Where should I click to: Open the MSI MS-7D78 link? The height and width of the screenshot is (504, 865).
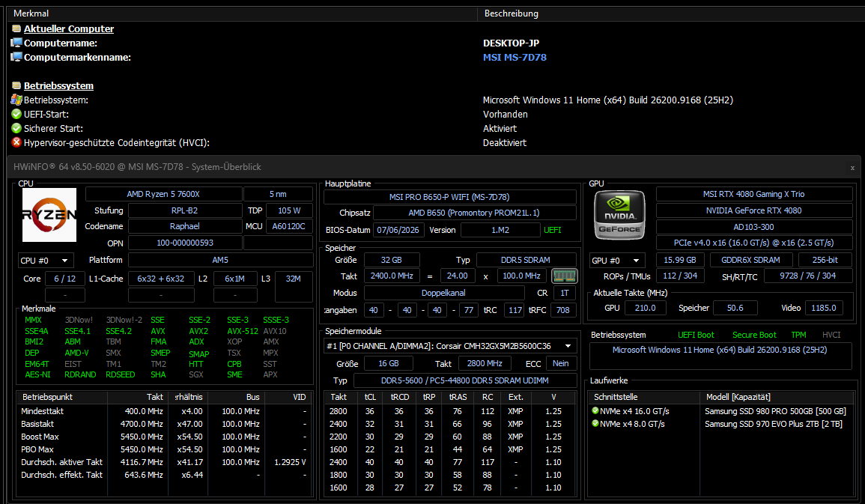515,58
